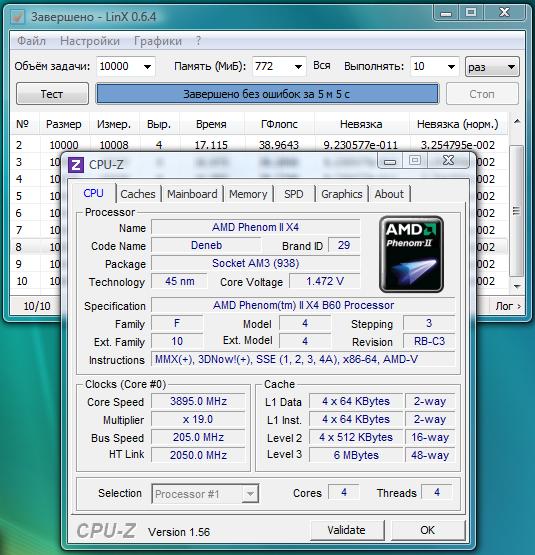535x555 pixels.
Task: Expand the Память (МиБ) dropdown
Action: pyautogui.click(x=298, y=67)
